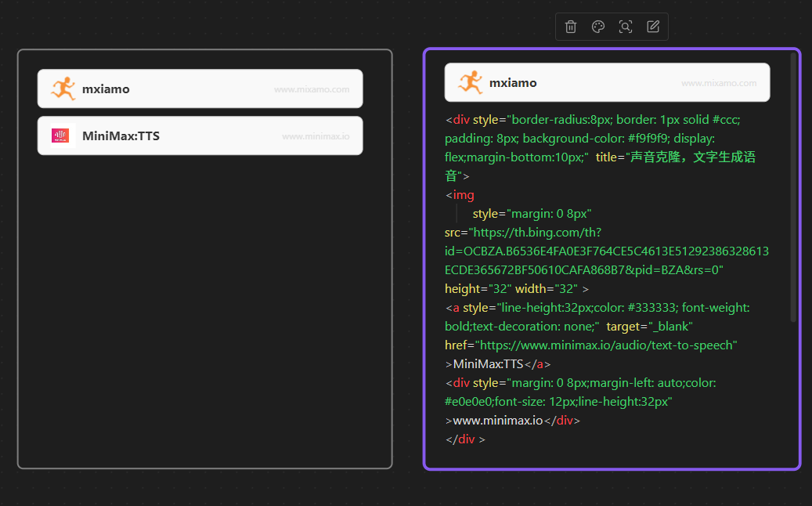Open the color palette for the card
812x506 pixels.
click(x=598, y=27)
